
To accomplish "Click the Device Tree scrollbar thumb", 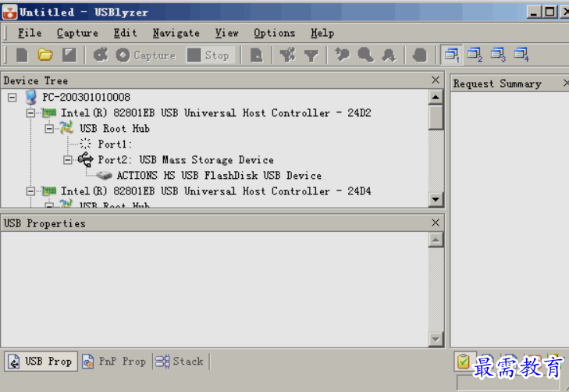I will pos(436,117).
